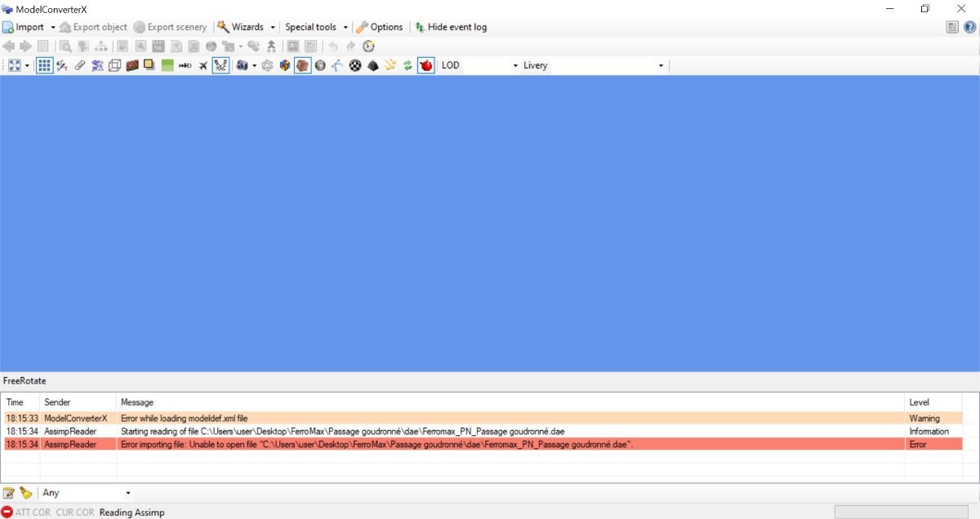This screenshot has height=519, width=980.
Task: Toggle the red teapot preview icon
Action: (x=426, y=65)
